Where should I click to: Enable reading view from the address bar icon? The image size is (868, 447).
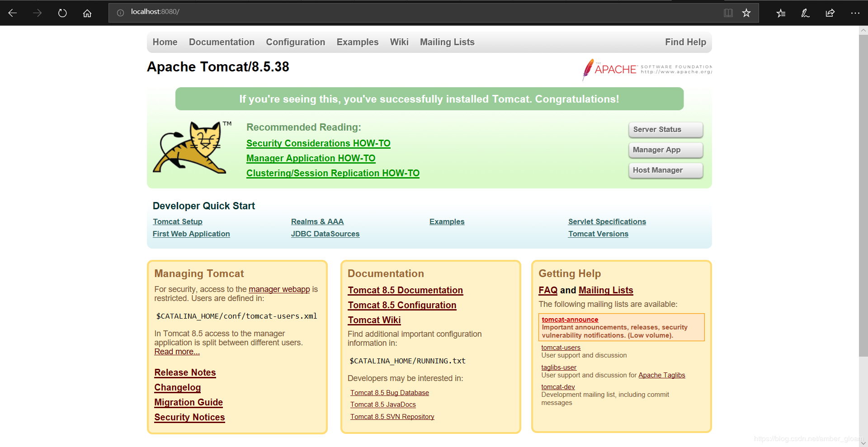click(x=728, y=13)
